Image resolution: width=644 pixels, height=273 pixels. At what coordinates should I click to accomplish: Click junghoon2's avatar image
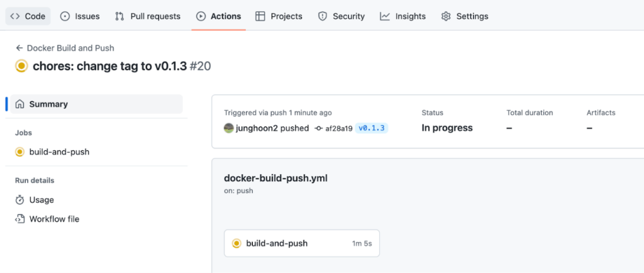[x=229, y=128]
